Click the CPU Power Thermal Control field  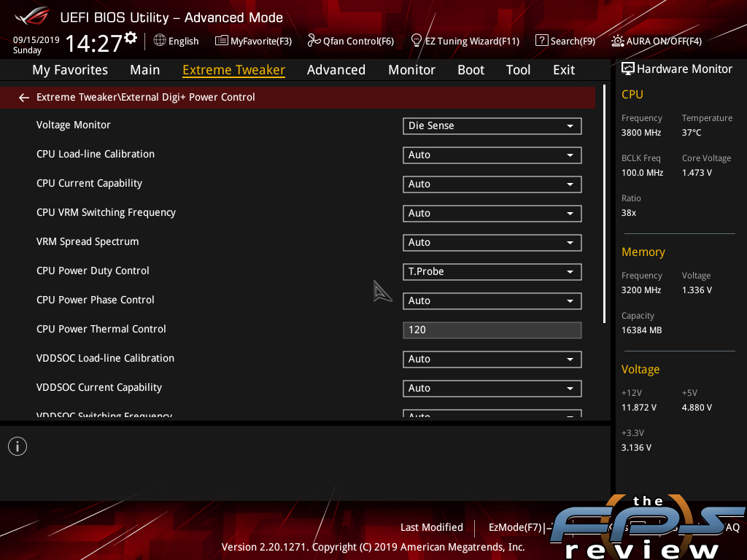click(492, 330)
